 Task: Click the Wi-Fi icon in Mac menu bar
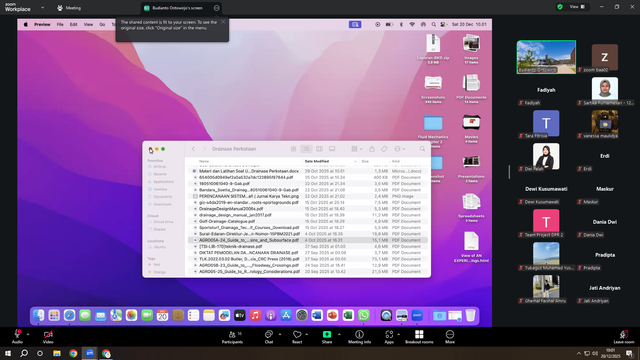click(412, 24)
